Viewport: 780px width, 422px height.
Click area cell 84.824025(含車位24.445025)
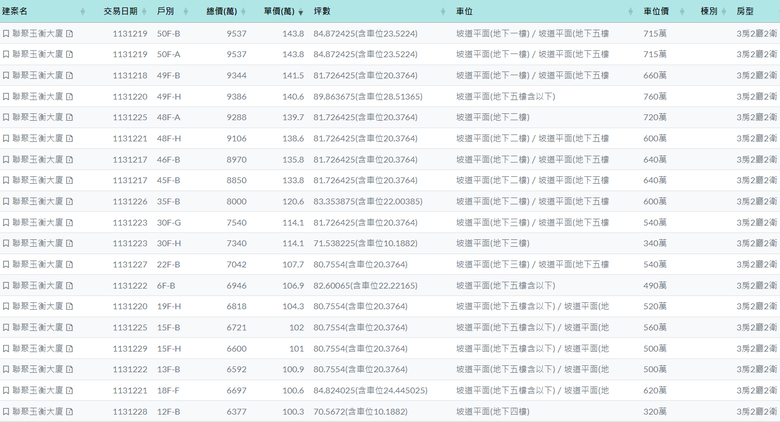coord(371,391)
